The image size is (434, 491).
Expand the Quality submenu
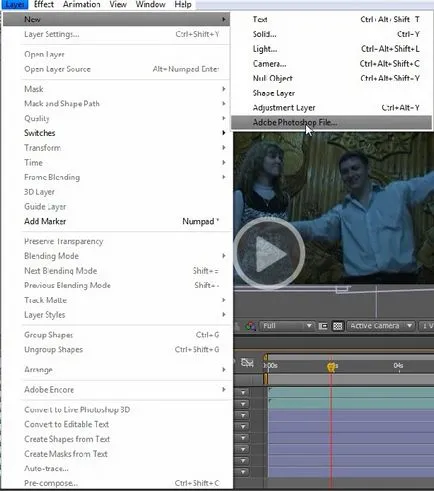[x=116, y=118]
